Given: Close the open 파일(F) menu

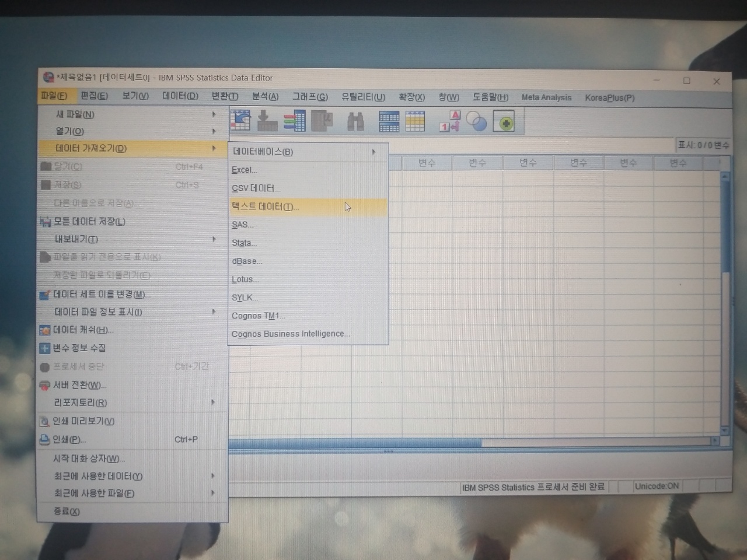Looking at the screenshot, I should tap(54, 96).
